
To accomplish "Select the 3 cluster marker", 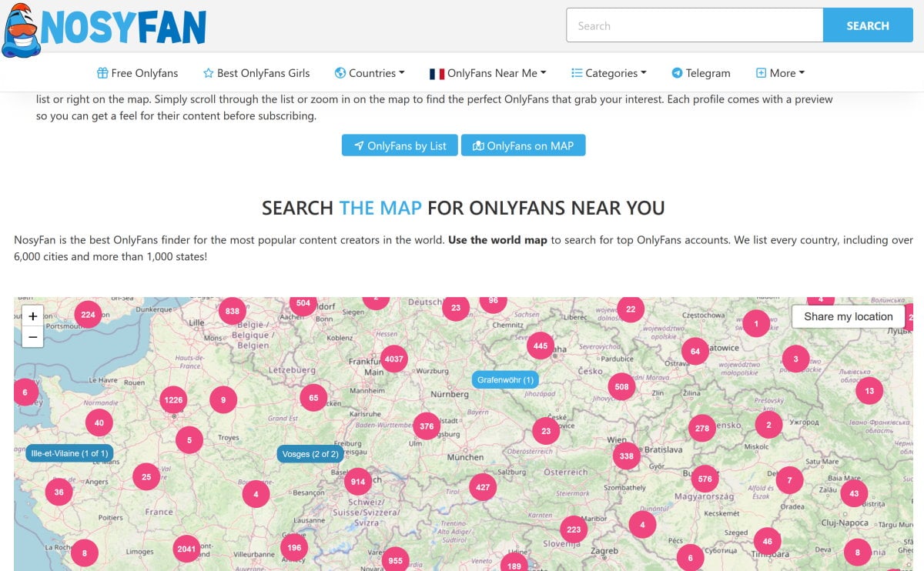I will pos(795,358).
